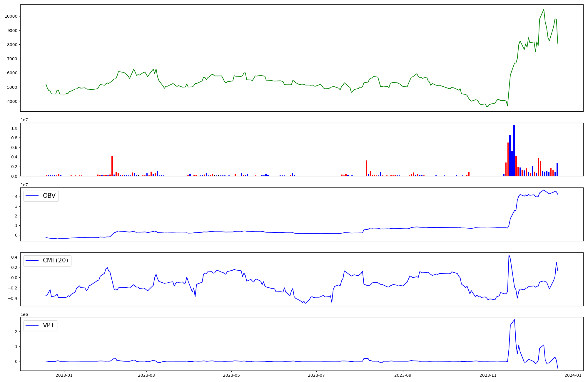Click the 2023-09 x-axis tick label

pos(403,375)
